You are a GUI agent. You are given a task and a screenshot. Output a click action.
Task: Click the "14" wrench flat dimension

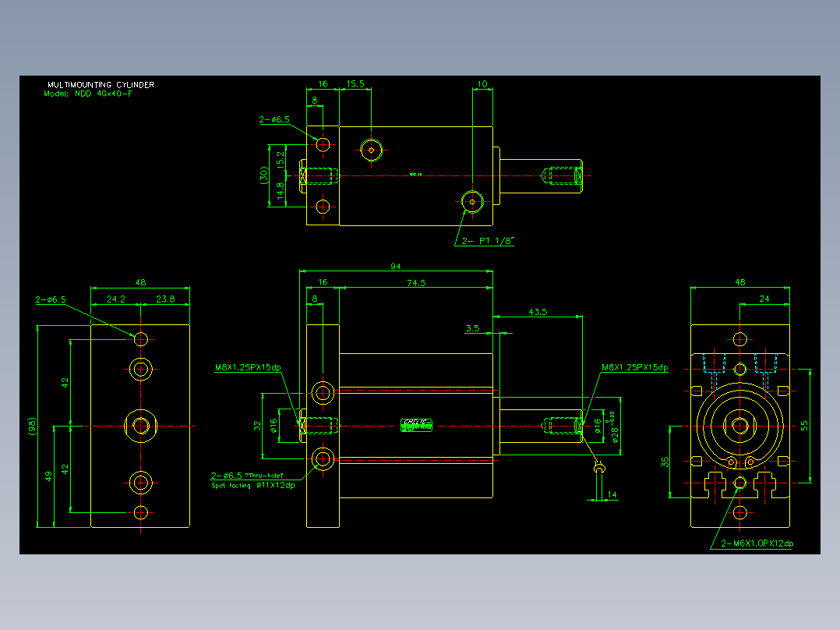coord(612,495)
